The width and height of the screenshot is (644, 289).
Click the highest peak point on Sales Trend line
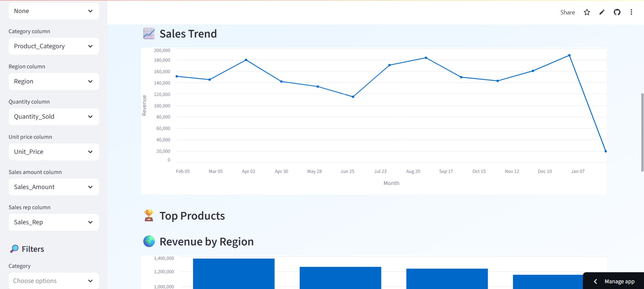click(569, 55)
